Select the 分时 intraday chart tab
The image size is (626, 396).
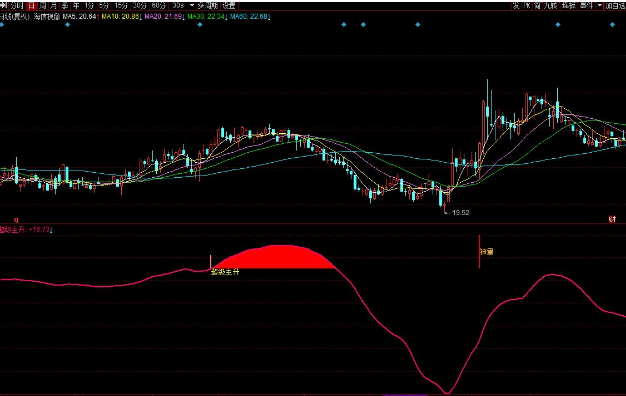pyautogui.click(x=17, y=6)
